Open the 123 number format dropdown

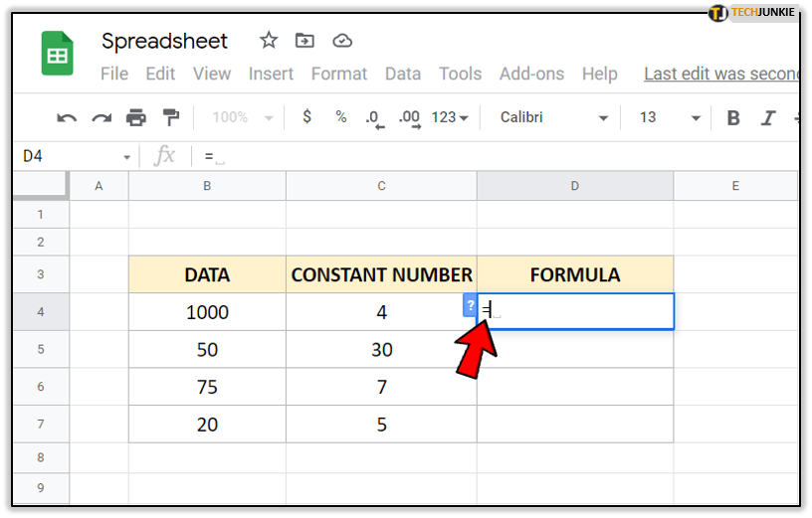[450, 117]
